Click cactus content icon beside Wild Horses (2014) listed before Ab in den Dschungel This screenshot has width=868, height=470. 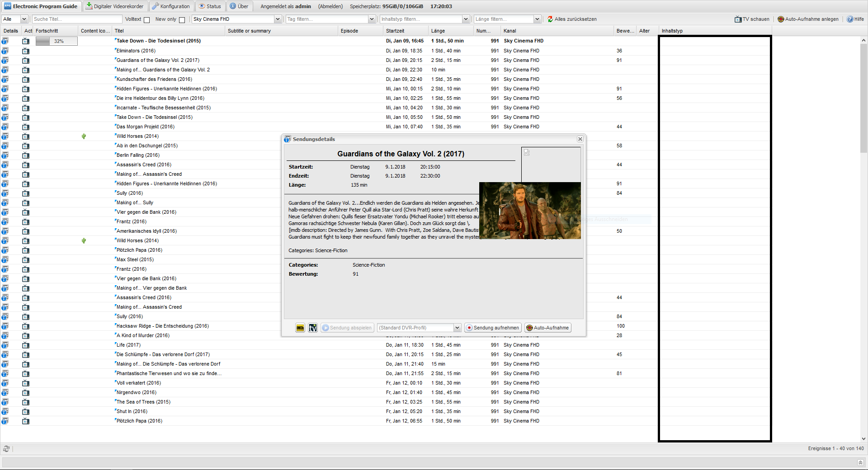pyautogui.click(x=84, y=136)
